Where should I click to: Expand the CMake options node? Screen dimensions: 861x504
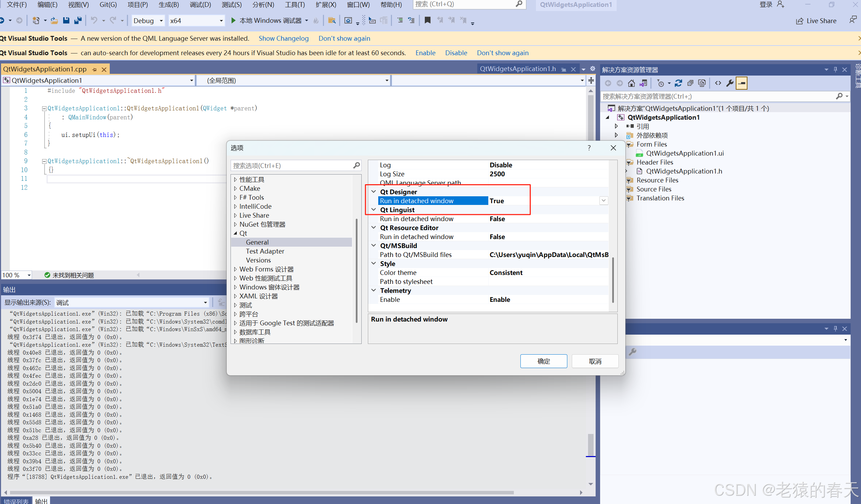(235, 189)
